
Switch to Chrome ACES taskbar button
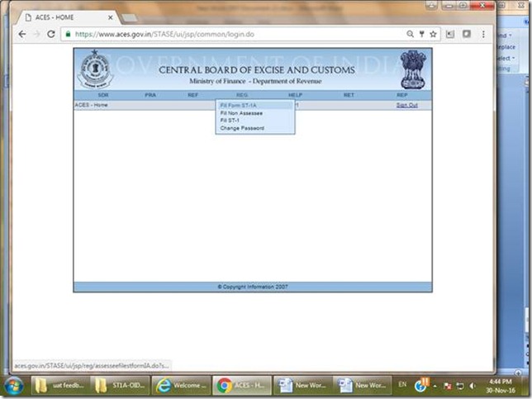241,386
